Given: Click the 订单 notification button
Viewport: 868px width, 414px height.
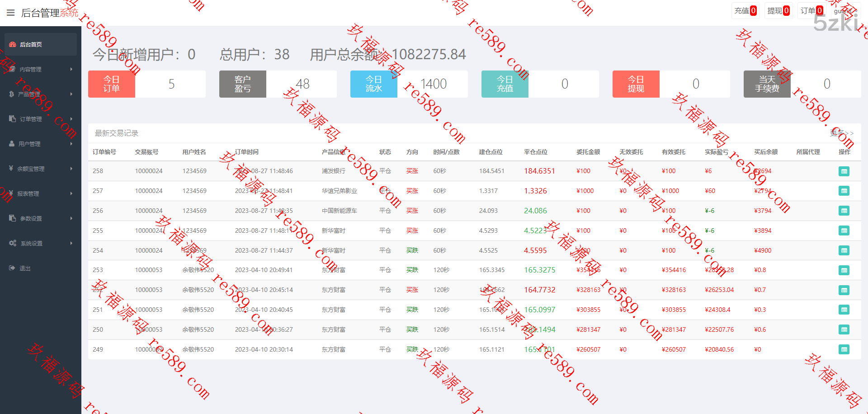Looking at the screenshot, I should pyautogui.click(x=811, y=11).
